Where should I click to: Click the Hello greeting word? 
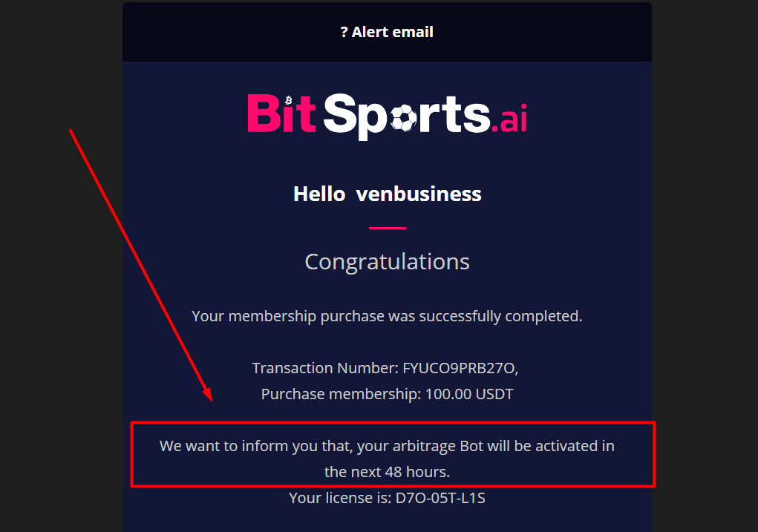[x=318, y=194]
